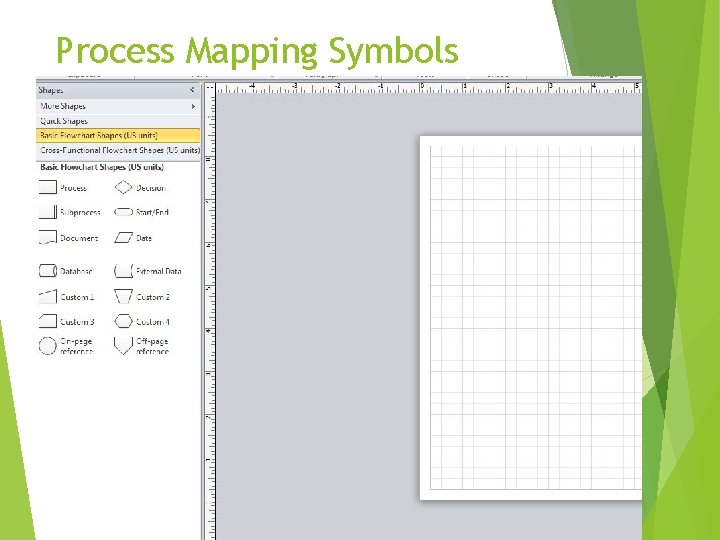Click the 'Database' shape label
The height and width of the screenshot is (540, 720).
coord(76,271)
